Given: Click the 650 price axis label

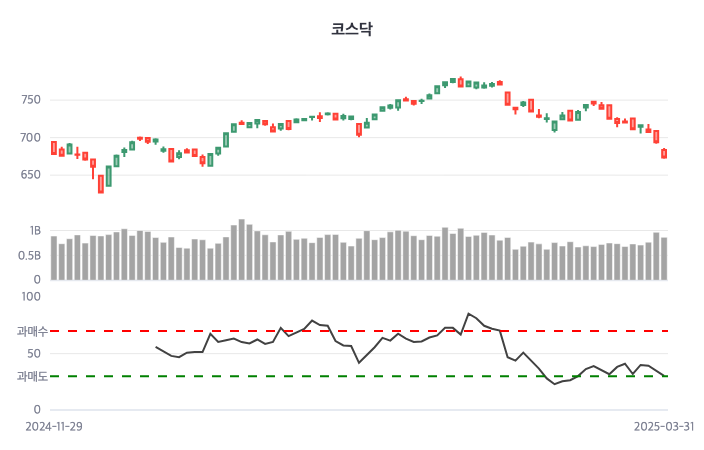Looking at the screenshot, I should (30, 175).
